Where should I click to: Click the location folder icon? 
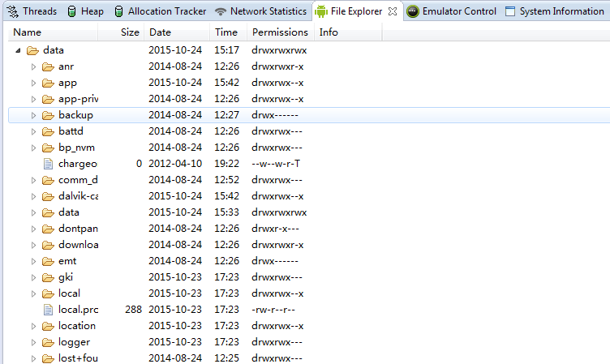[48, 326]
